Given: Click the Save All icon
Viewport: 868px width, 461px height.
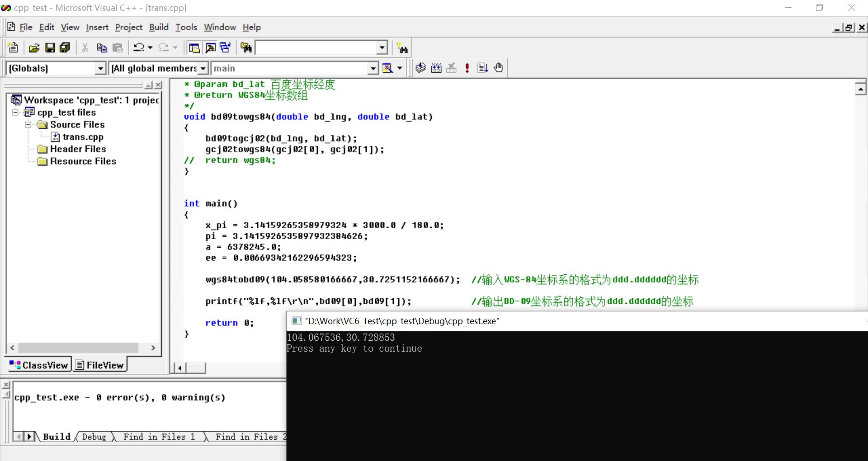Looking at the screenshot, I should click(x=65, y=47).
